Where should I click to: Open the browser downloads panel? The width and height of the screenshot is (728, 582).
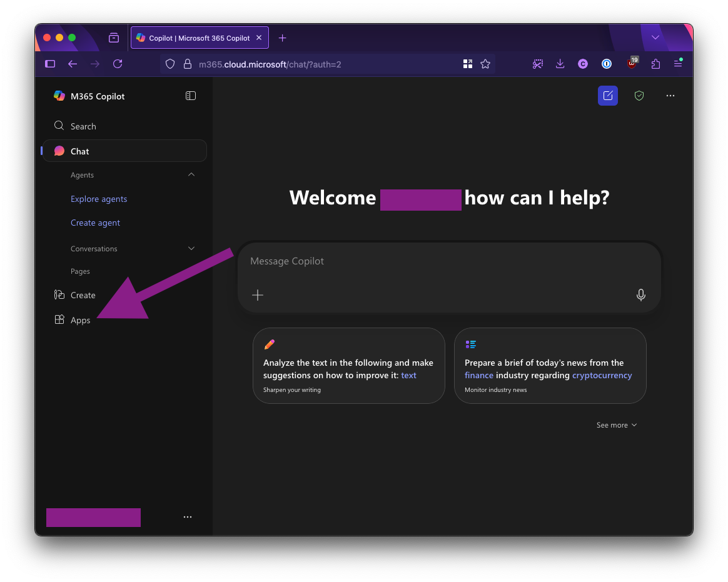(x=560, y=64)
